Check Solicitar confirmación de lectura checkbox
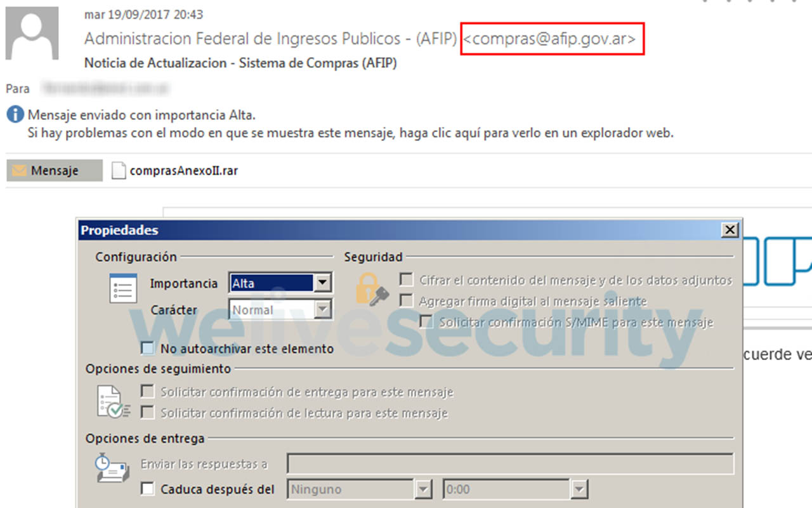The image size is (812, 508). tap(147, 413)
